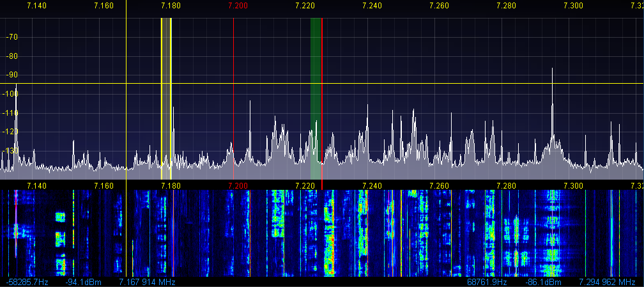Click the tallest signal peak near 7.294 MHz

click(552, 70)
